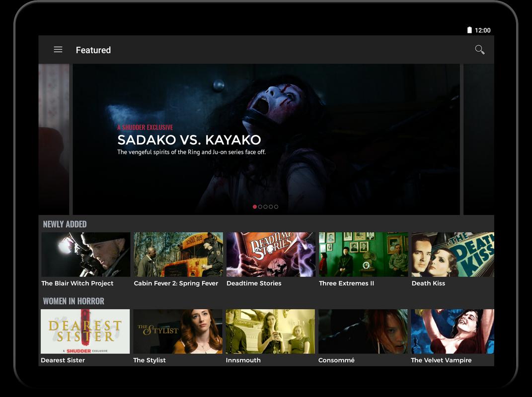Click the 'A Shudder Exclusive' banner label

pyautogui.click(x=145, y=127)
